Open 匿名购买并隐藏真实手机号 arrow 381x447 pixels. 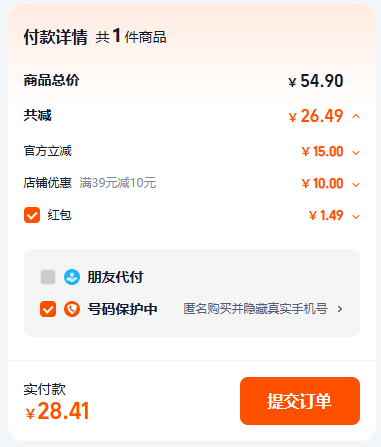[x=340, y=309]
